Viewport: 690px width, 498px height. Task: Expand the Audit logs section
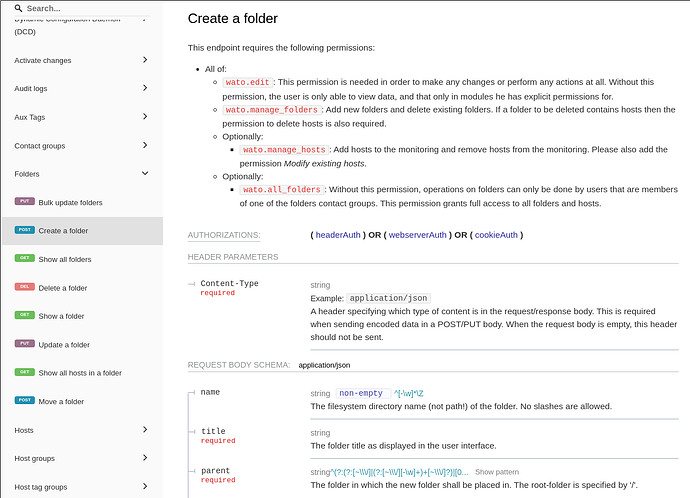[x=145, y=88]
